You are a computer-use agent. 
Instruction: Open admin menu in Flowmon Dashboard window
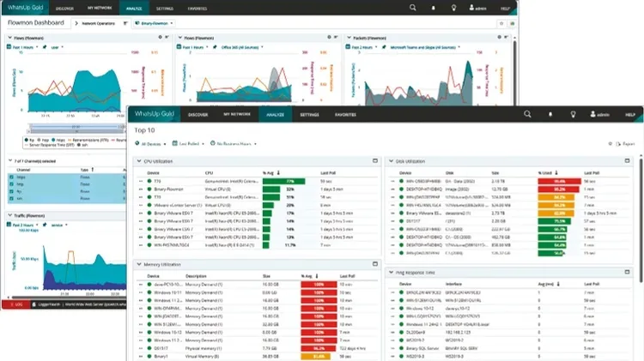[477, 8]
